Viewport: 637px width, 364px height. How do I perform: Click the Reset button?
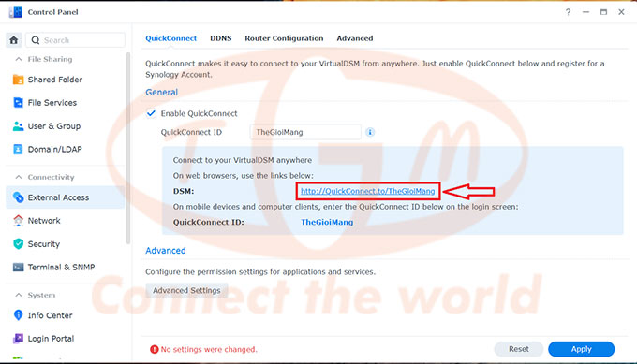tap(519, 349)
